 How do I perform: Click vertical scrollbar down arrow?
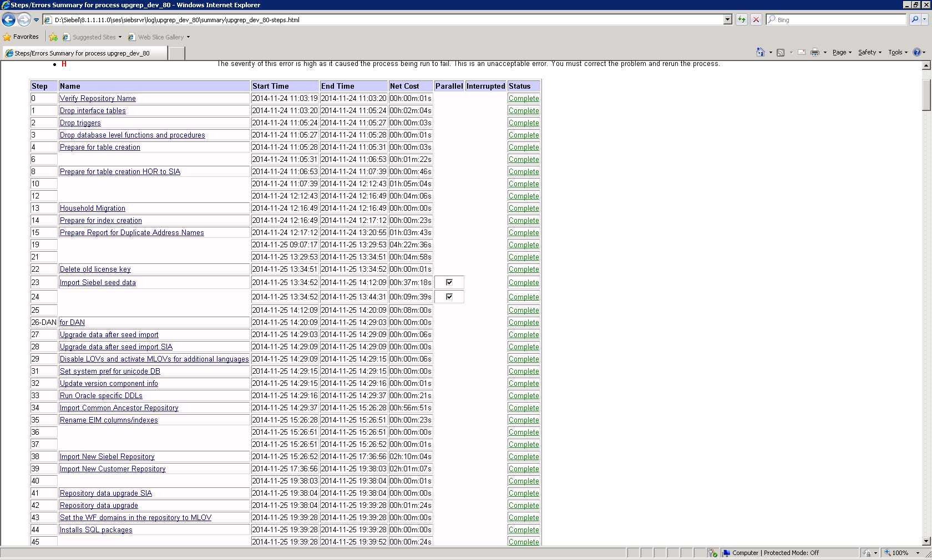coord(926,541)
